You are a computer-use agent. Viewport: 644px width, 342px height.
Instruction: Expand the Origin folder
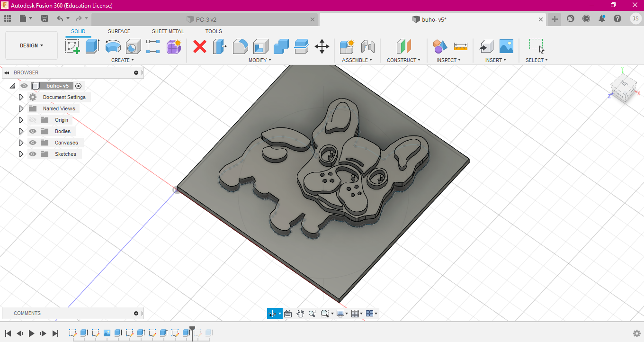click(21, 120)
